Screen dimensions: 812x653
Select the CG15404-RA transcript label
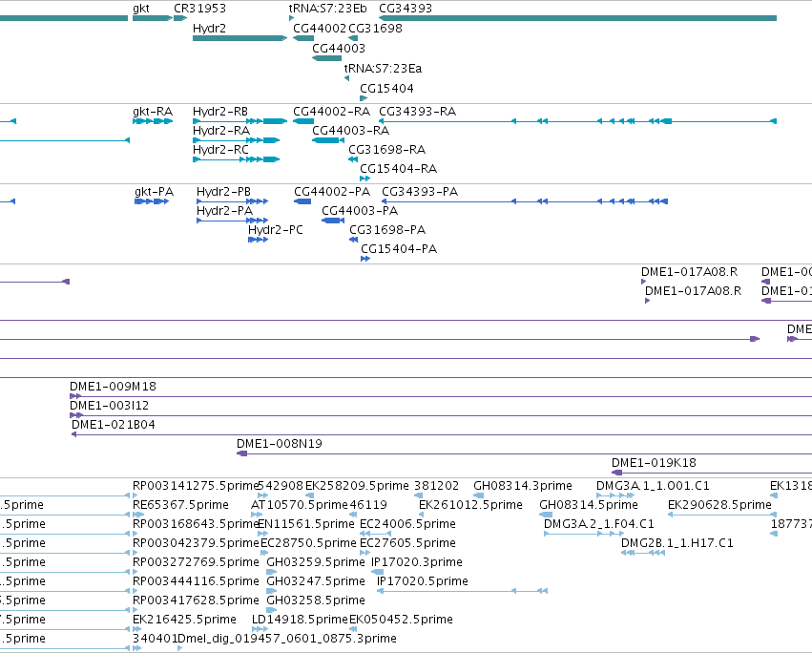point(398,169)
